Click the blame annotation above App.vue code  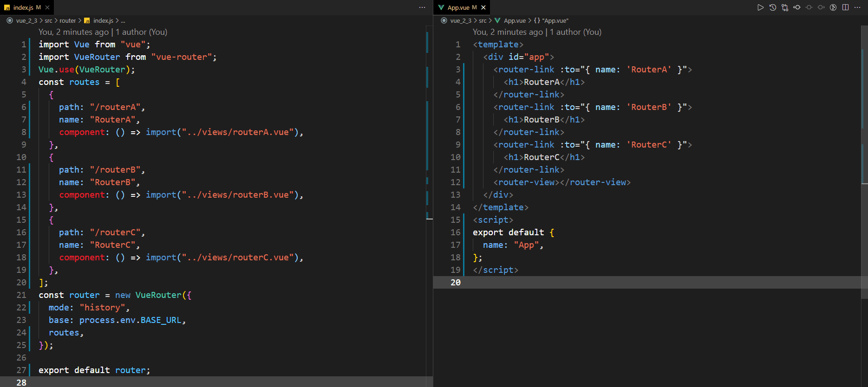[537, 32]
